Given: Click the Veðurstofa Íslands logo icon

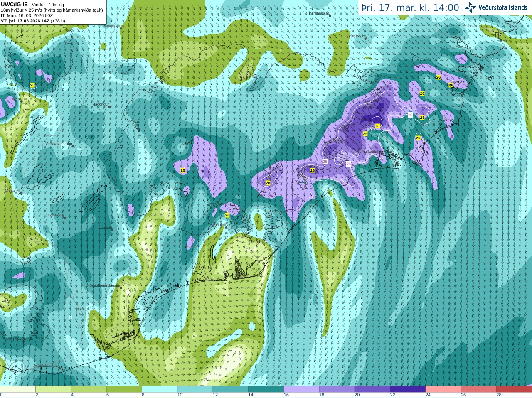Looking at the screenshot, I should coord(470,7).
